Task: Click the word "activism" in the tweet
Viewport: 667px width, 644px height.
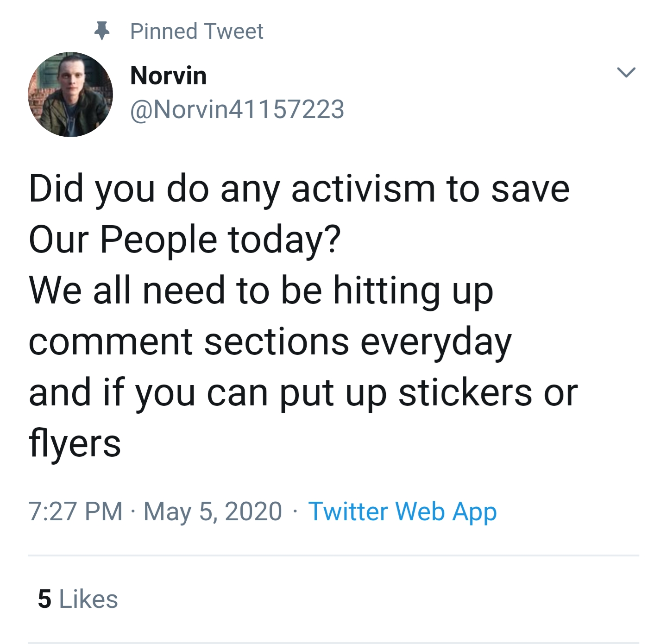Action: 363,189
